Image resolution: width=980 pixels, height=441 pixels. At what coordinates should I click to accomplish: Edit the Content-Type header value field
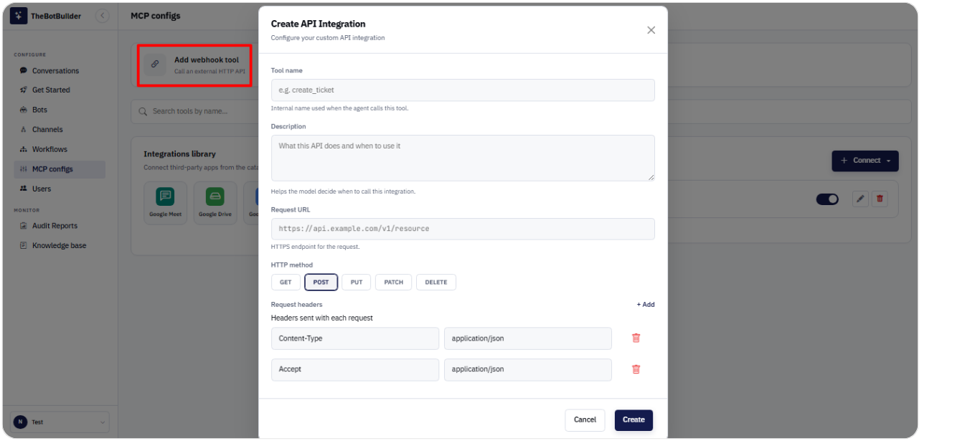click(528, 338)
